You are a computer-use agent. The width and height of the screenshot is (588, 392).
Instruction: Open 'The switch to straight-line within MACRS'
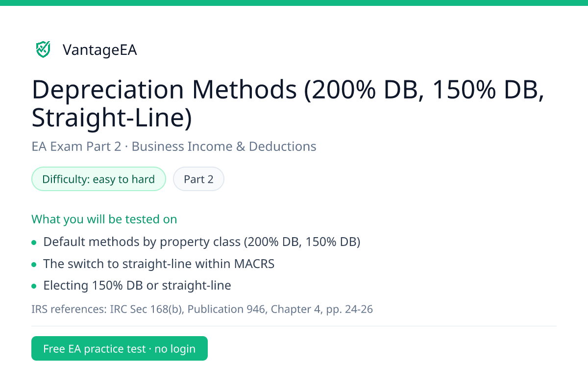[x=159, y=264]
